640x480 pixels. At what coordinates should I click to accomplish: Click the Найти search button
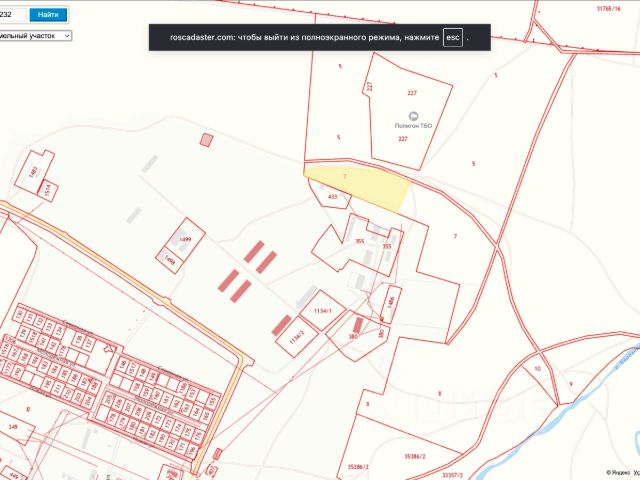[48, 15]
